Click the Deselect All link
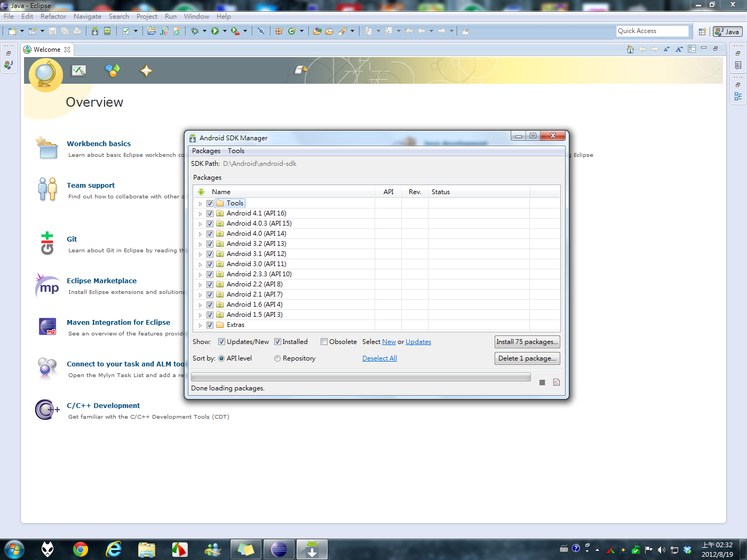 click(x=379, y=358)
